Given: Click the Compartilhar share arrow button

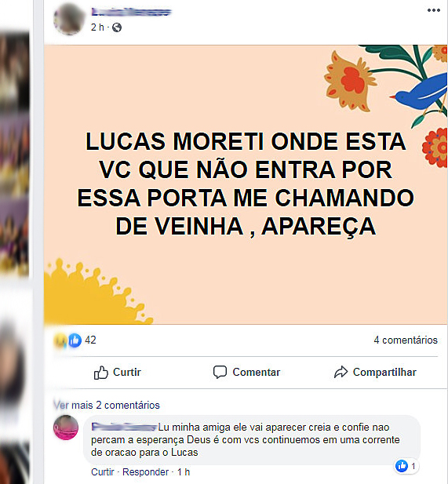Looking at the screenshot, I should coord(375,373).
